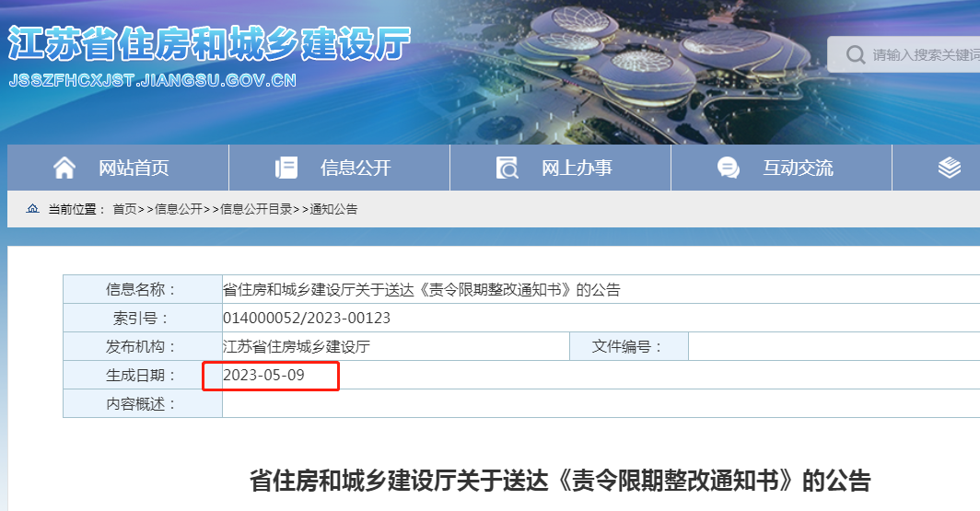Click the 信息名称 value cell text
Viewport: 980px width, 511px height.
tap(421, 289)
